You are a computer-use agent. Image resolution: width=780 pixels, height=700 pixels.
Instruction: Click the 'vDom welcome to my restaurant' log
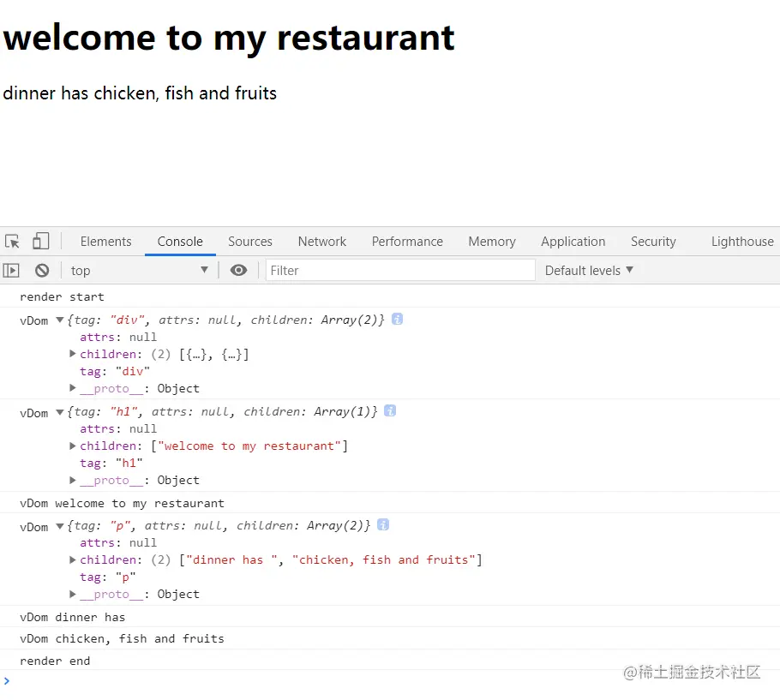click(x=122, y=503)
